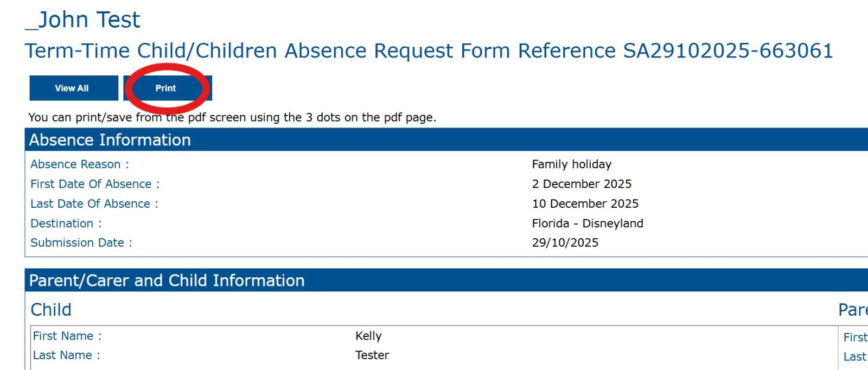Click the form reference title SA29102025-663061
Image resolution: width=868 pixels, height=370 pixels.
click(x=429, y=51)
